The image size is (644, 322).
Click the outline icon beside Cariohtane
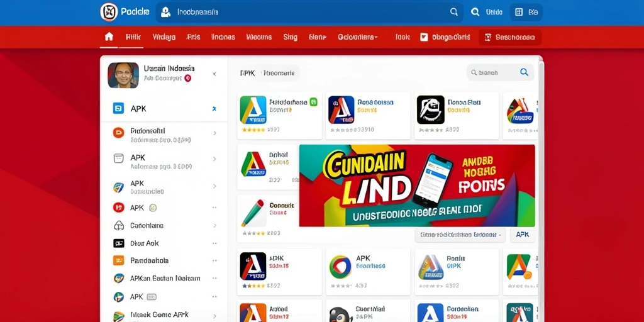coord(118,226)
